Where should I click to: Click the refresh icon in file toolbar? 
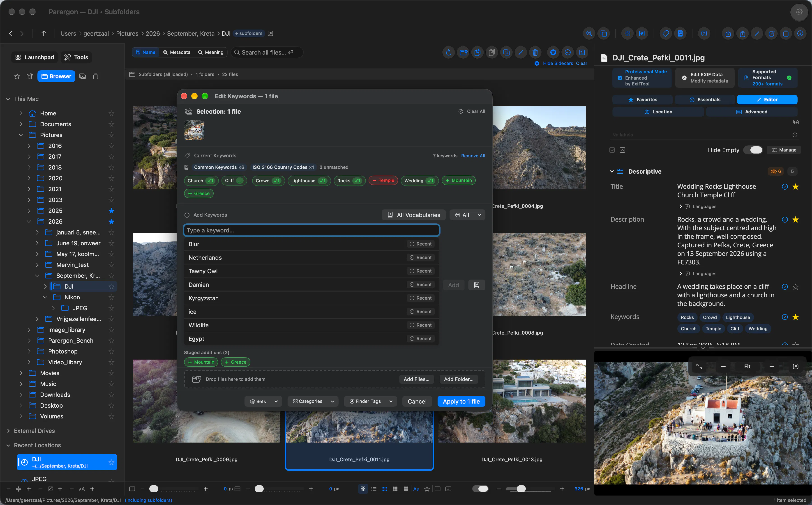pyautogui.click(x=448, y=53)
